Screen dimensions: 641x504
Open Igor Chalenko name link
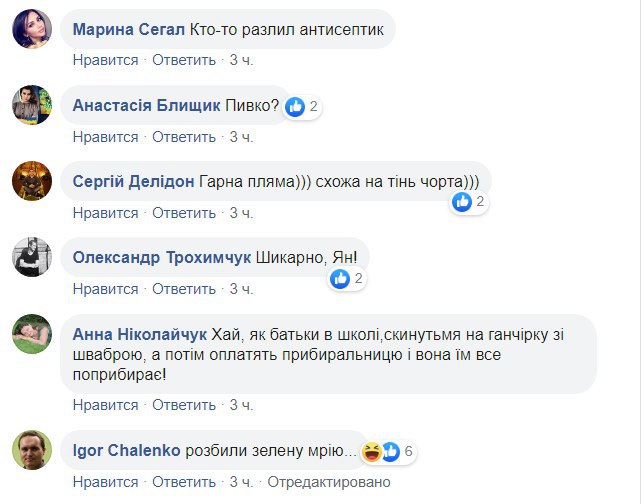(127, 450)
